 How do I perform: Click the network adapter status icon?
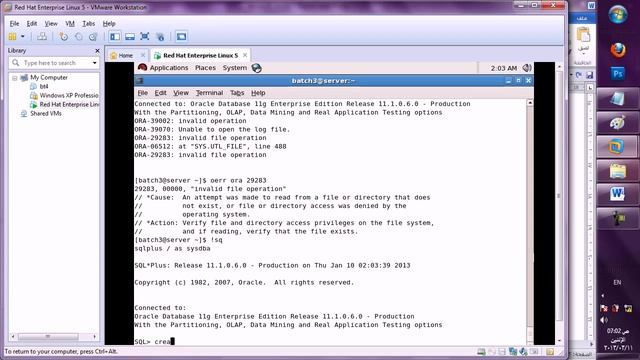coord(513,352)
